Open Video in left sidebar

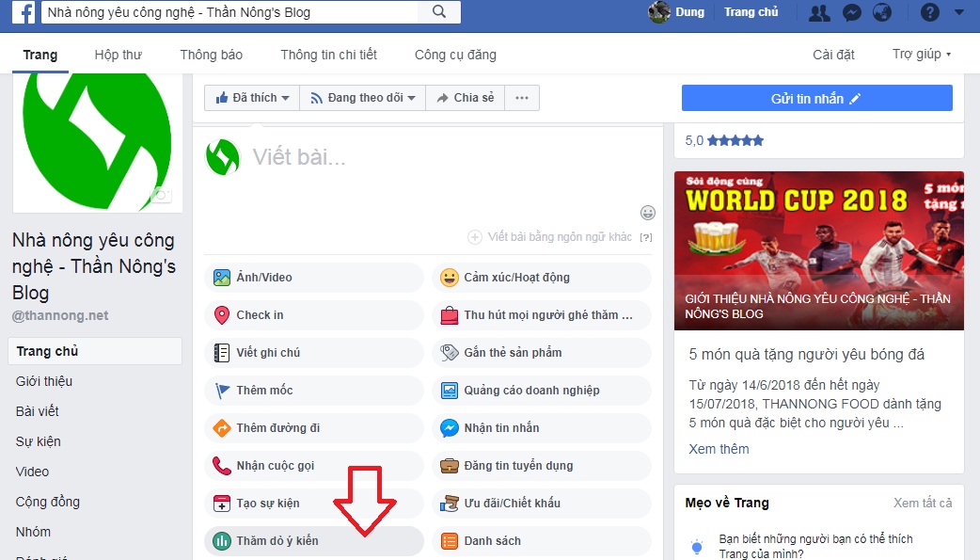[33, 472]
